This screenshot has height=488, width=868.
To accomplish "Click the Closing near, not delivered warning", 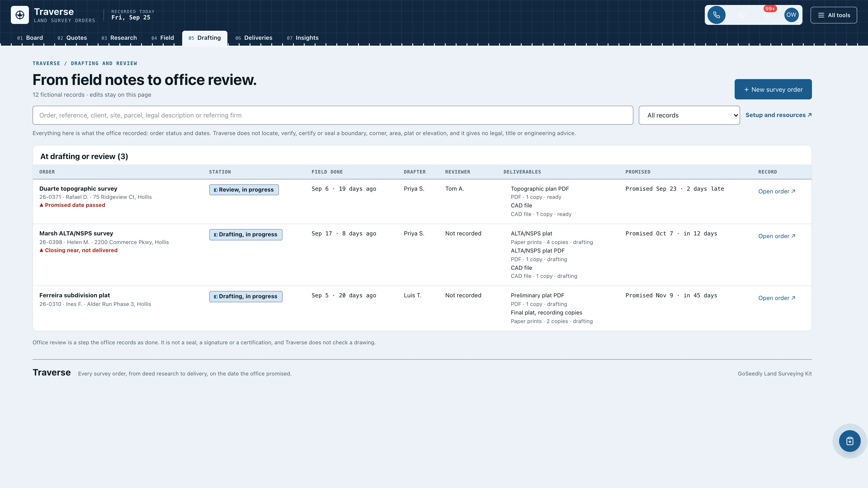I will [78, 250].
